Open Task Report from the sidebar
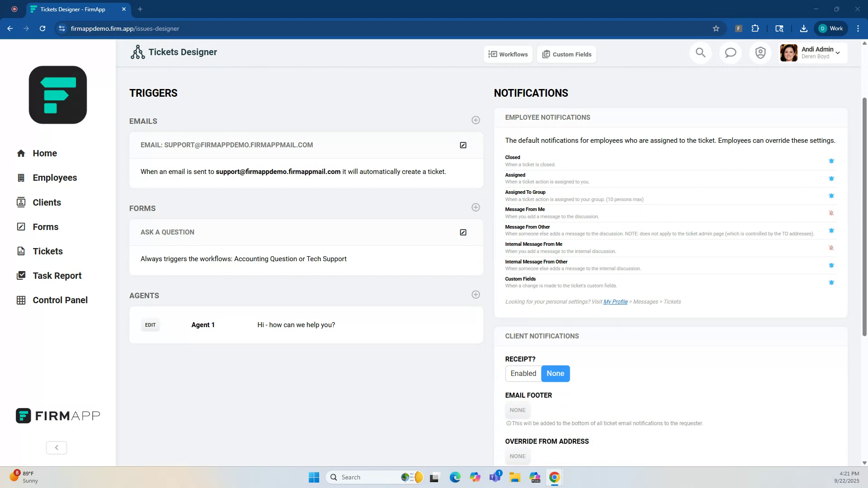868x488 pixels. point(57,275)
